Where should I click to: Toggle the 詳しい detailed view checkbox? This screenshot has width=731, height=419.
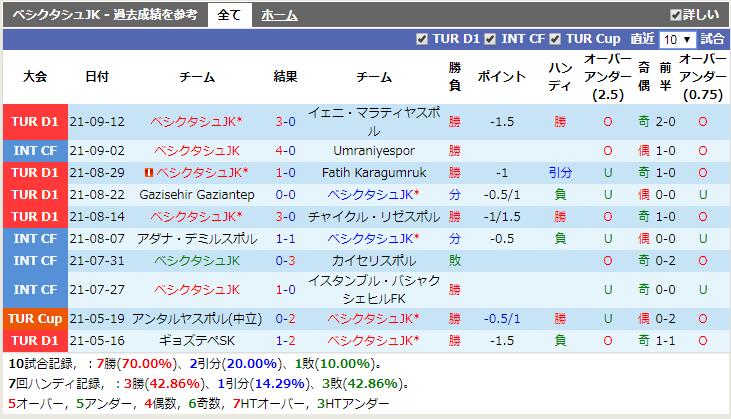tap(676, 15)
